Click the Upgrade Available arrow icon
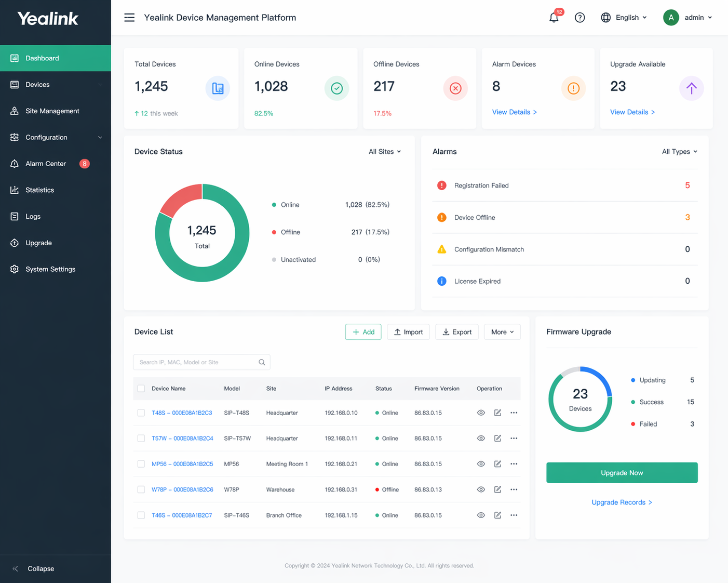 click(x=691, y=88)
